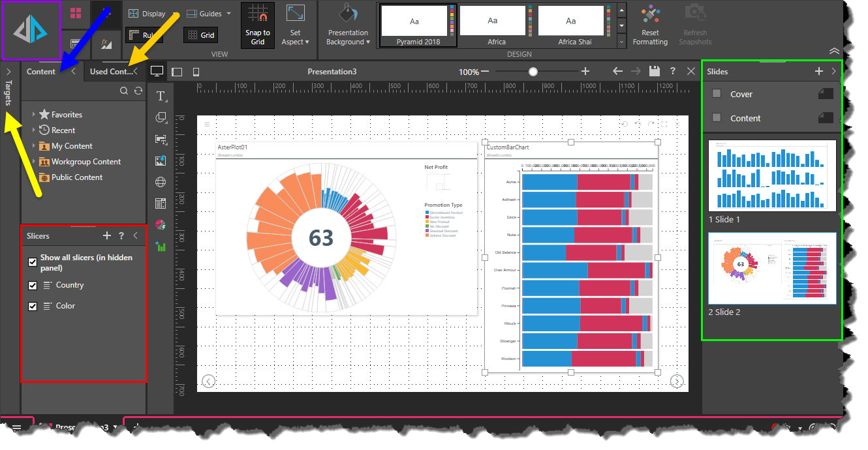Click the insert image tool icon

click(x=161, y=139)
